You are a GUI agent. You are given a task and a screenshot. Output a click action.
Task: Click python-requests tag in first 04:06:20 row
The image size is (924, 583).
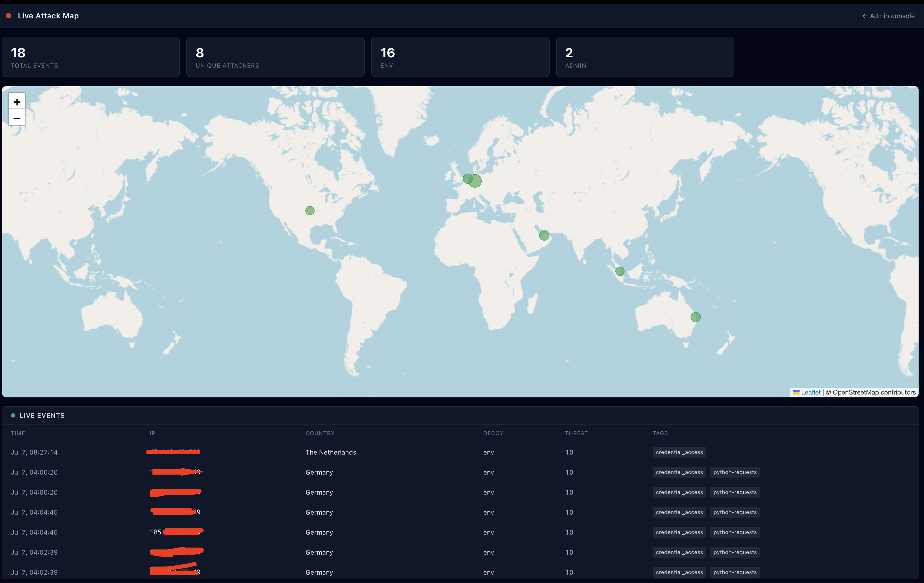tap(735, 472)
